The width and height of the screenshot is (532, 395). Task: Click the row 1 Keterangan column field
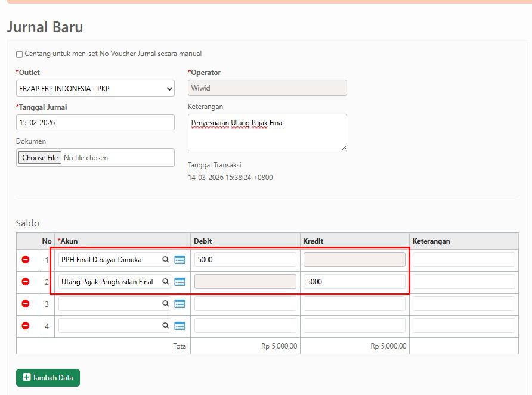coord(463,260)
